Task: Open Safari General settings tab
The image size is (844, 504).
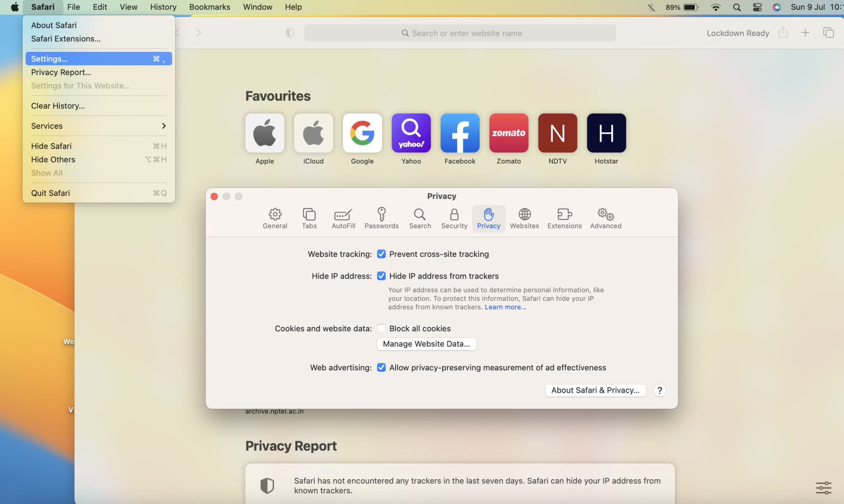Action: (x=274, y=217)
